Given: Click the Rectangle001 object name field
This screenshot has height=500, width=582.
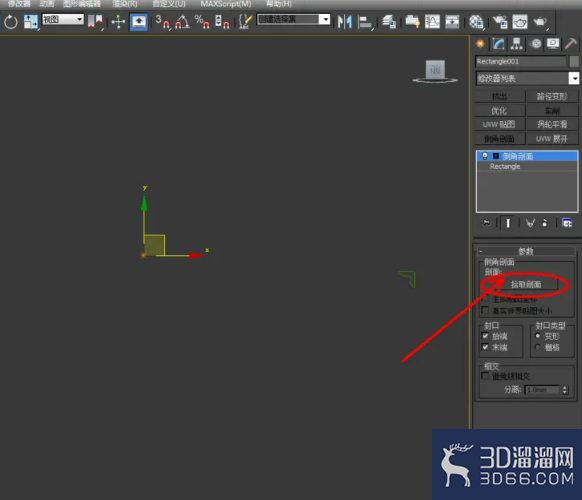Looking at the screenshot, I should point(520,61).
